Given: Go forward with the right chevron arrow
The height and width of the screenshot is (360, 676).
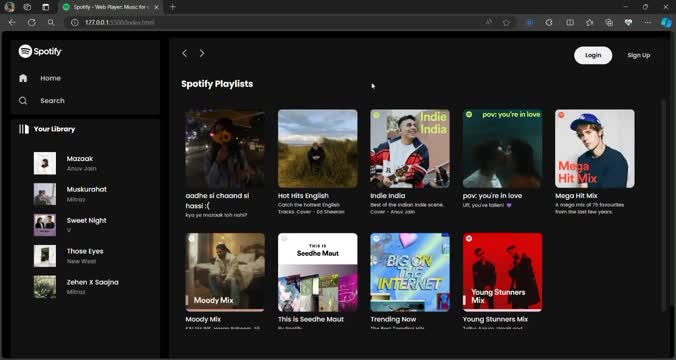Looking at the screenshot, I should [202, 53].
